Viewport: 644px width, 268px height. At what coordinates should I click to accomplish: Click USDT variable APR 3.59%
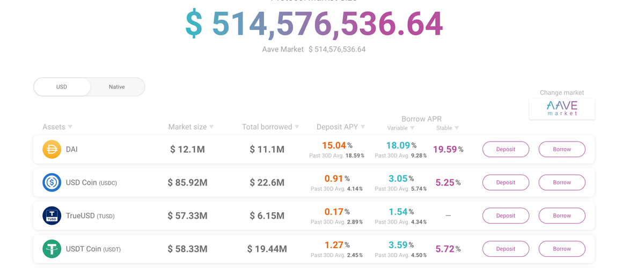(401, 245)
